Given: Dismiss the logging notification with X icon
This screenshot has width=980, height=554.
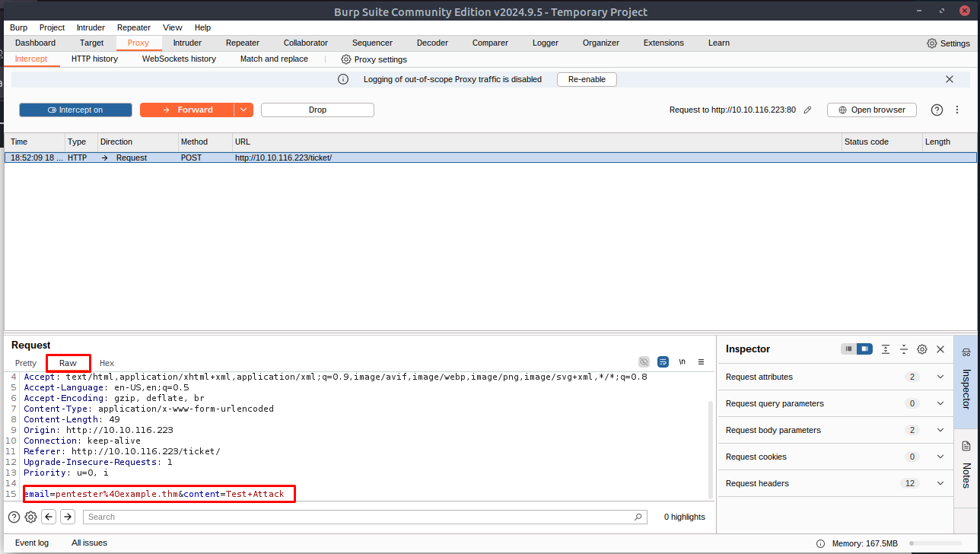Looking at the screenshot, I should coord(950,79).
